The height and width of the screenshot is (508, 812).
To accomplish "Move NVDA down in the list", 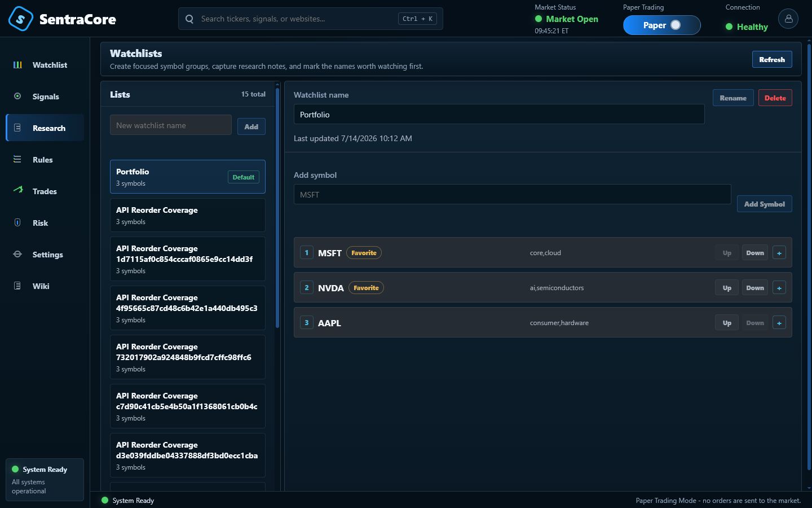I will click(x=755, y=288).
